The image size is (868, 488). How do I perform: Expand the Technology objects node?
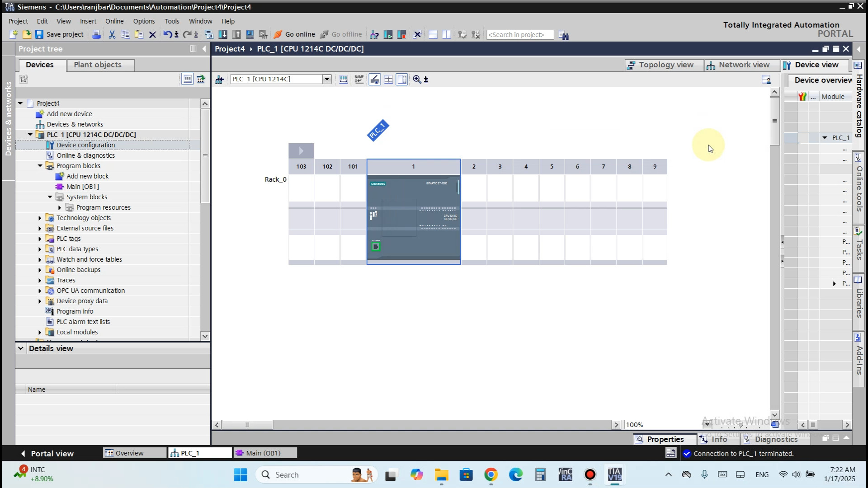pyautogui.click(x=40, y=218)
